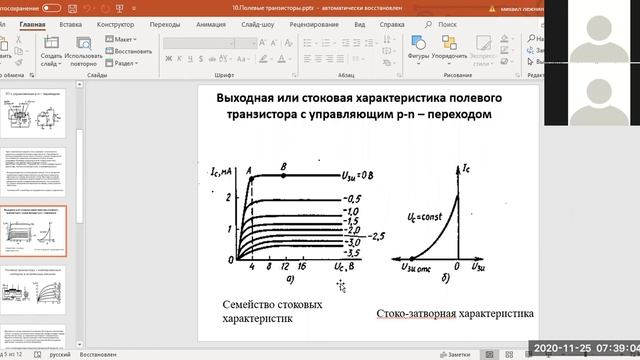Open the Customize Quick Access Toolbar dropdown
Screen dimensions: 640x360
134,9
